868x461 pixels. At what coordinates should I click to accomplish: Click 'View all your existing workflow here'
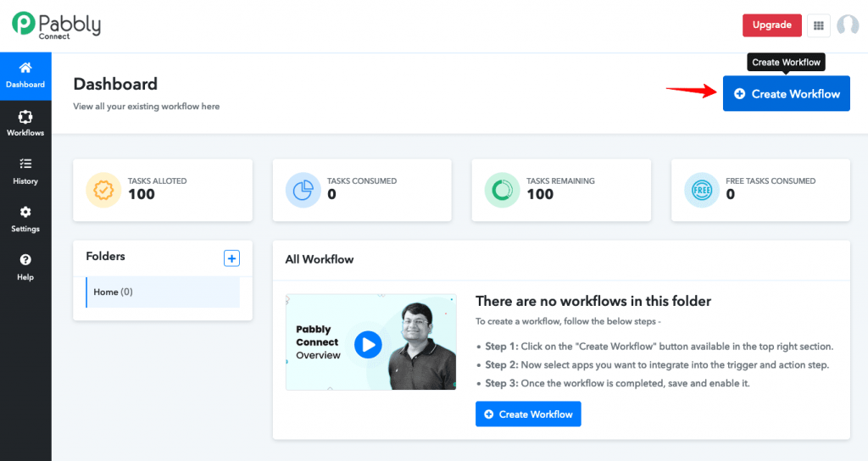tap(146, 106)
